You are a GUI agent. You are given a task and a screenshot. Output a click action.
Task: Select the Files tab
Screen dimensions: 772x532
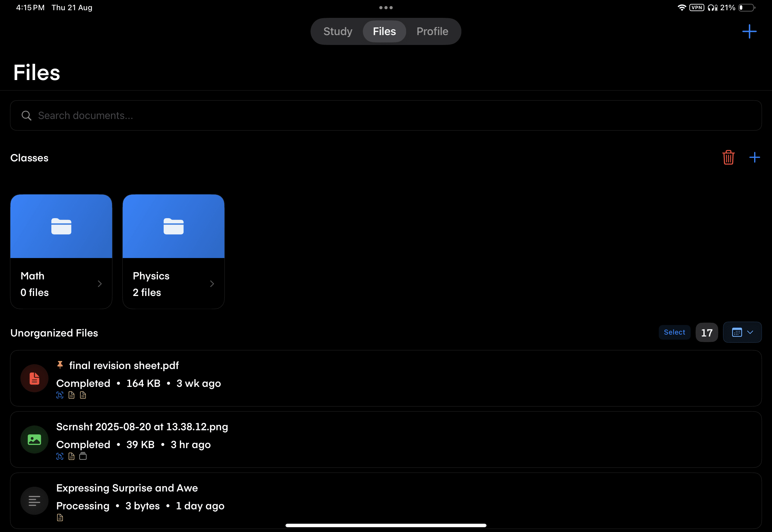pyautogui.click(x=384, y=31)
